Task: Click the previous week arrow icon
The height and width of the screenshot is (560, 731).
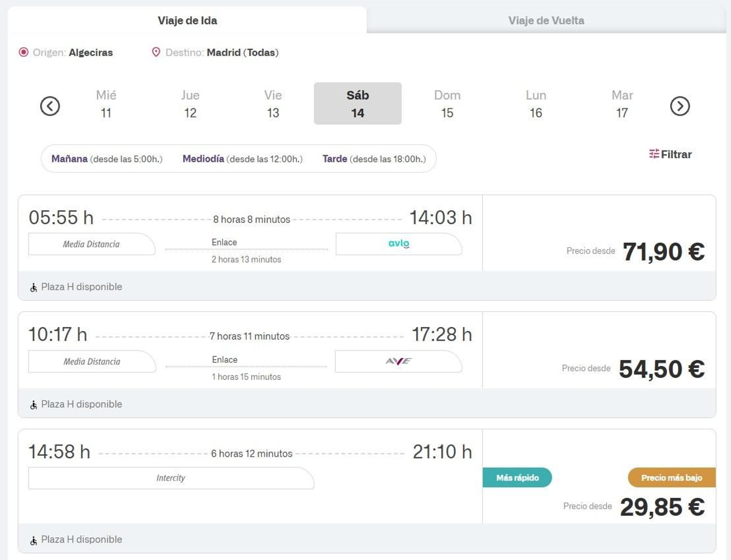Action: pos(50,106)
